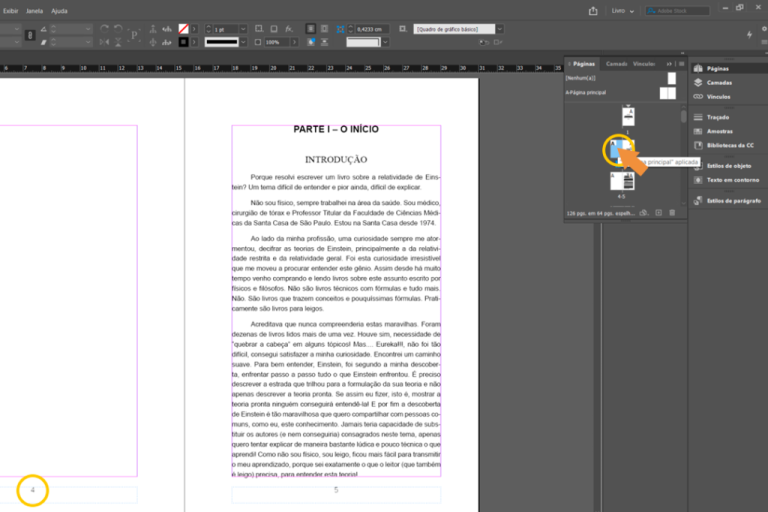Select the [Nenhum(a)] master row
768x512 pixels.
[621, 78]
